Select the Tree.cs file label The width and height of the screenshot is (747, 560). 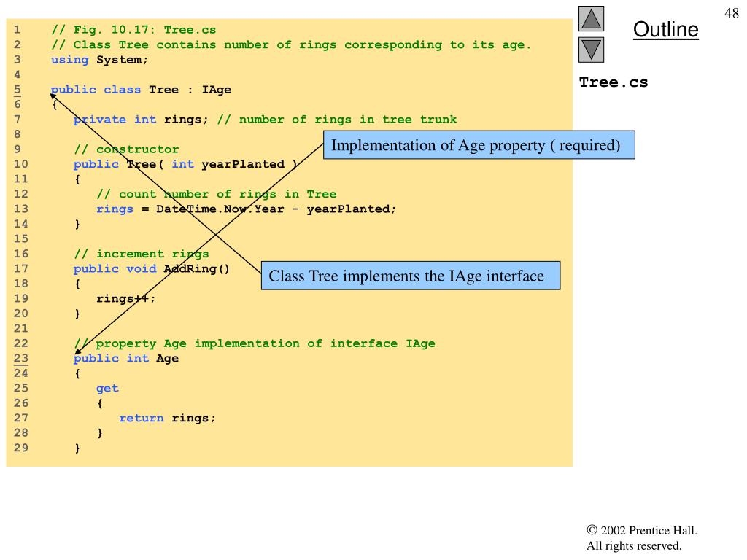point(613,82)
